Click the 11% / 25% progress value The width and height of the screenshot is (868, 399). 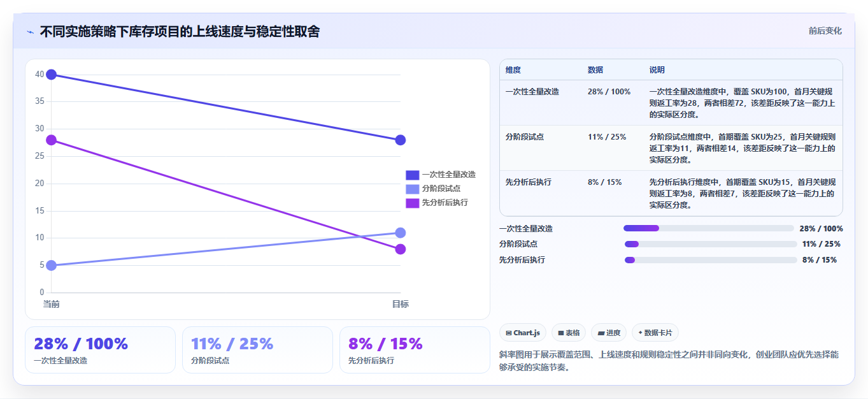[x=822, y=244]
